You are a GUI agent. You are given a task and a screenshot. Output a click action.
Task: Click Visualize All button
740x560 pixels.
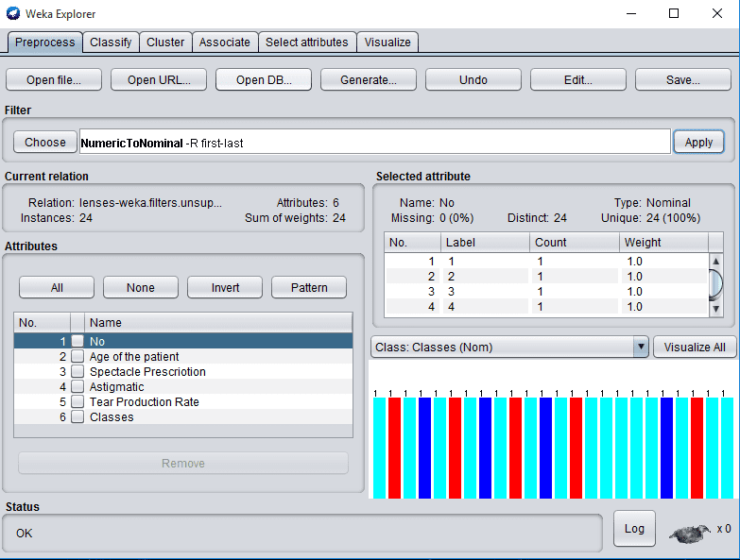[x=695, y=347]
